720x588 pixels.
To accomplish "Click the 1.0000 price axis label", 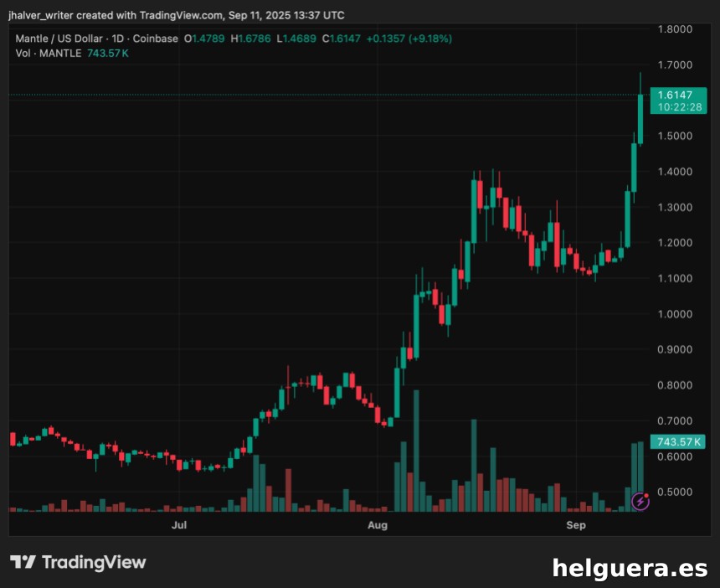I will pyautogui.click(x=675, y=314).
